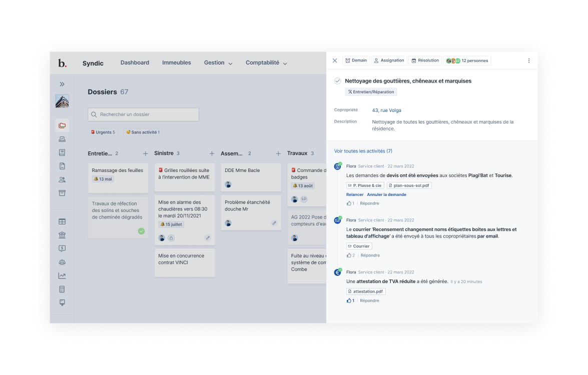Go to the Dashboard menu
The width and height of the screenshot is (588, 375).
[x=135, y=62]
